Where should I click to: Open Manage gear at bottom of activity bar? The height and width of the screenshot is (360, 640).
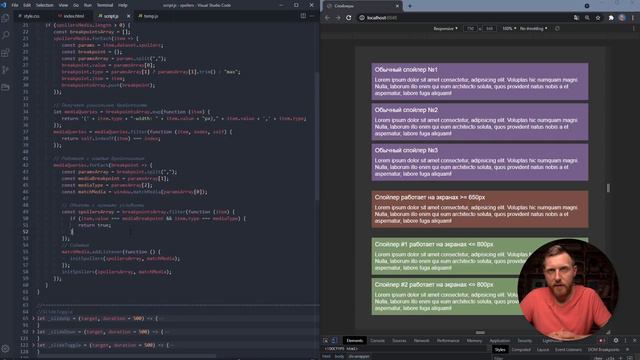(x=5, y=349)
